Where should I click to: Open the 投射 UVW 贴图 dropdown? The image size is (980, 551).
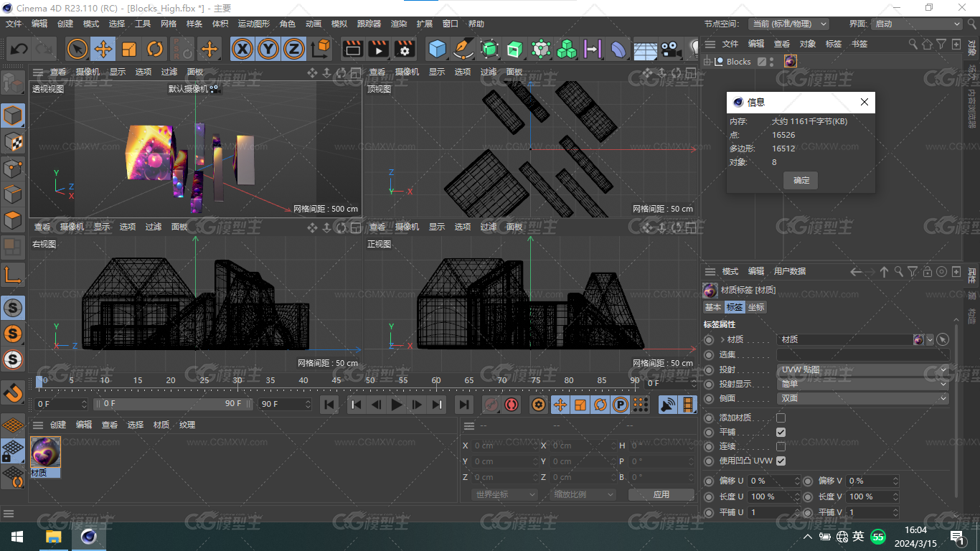pos(863,369)
